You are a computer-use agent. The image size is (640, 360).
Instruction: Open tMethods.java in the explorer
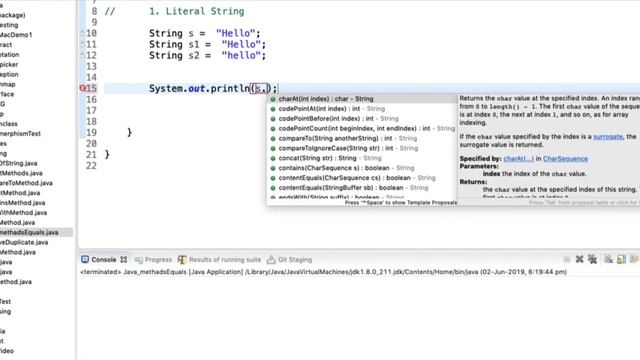21,173
